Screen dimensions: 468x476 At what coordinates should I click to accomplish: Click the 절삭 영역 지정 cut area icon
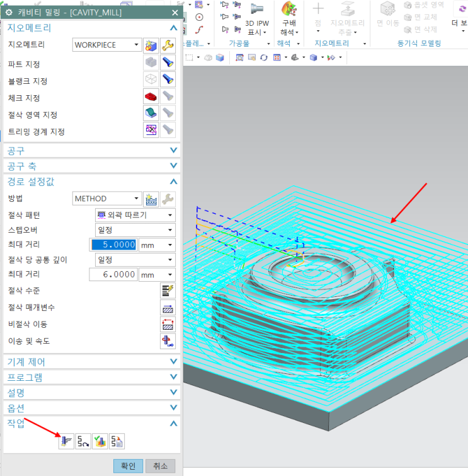[x=150, y=113]
